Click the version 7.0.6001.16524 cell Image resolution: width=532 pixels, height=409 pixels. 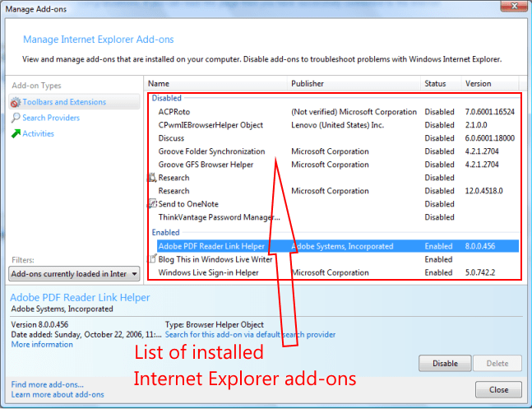(x=489, y=112)
